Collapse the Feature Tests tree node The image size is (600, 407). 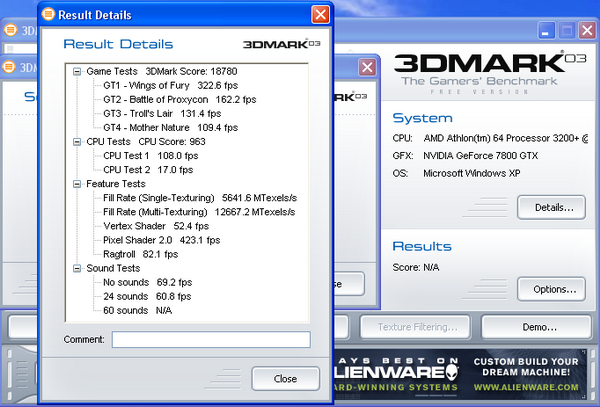(x=77, y=184)
